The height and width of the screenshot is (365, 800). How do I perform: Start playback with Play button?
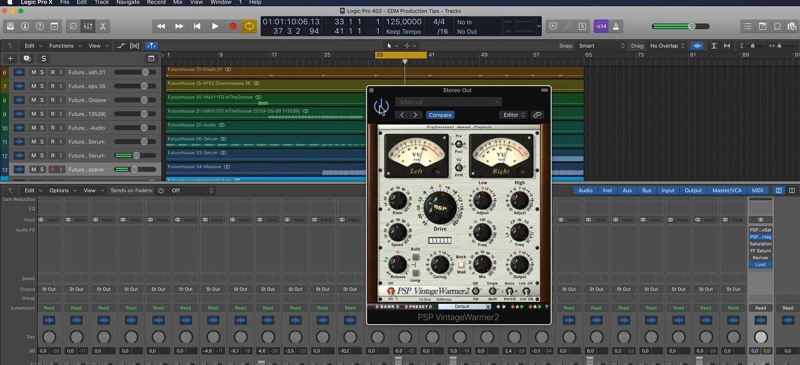click(x=215, y=26)
